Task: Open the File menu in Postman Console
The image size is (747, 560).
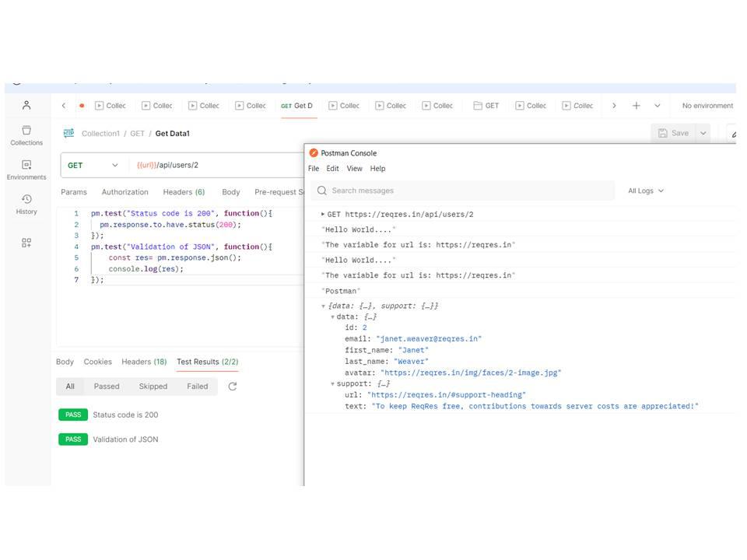Action: pos(314,169)
